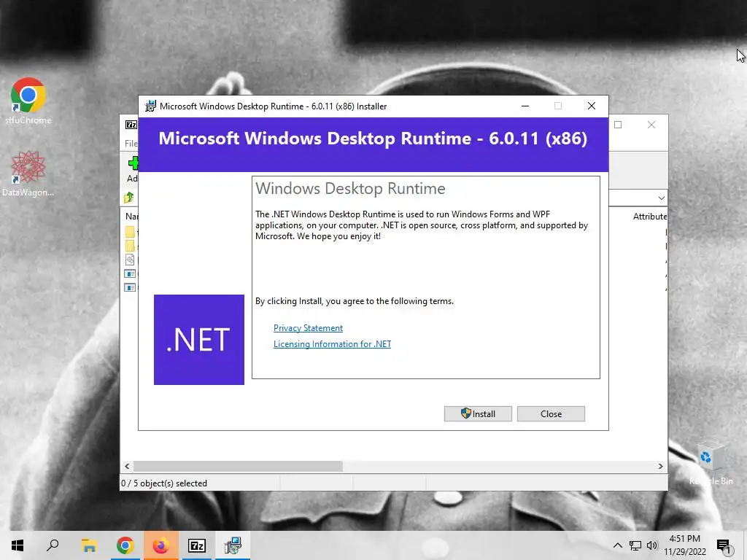The width and height of the screenshot is (747, 560).
Task: Open the Windows Start menu
Action: [x=18, y=545]
